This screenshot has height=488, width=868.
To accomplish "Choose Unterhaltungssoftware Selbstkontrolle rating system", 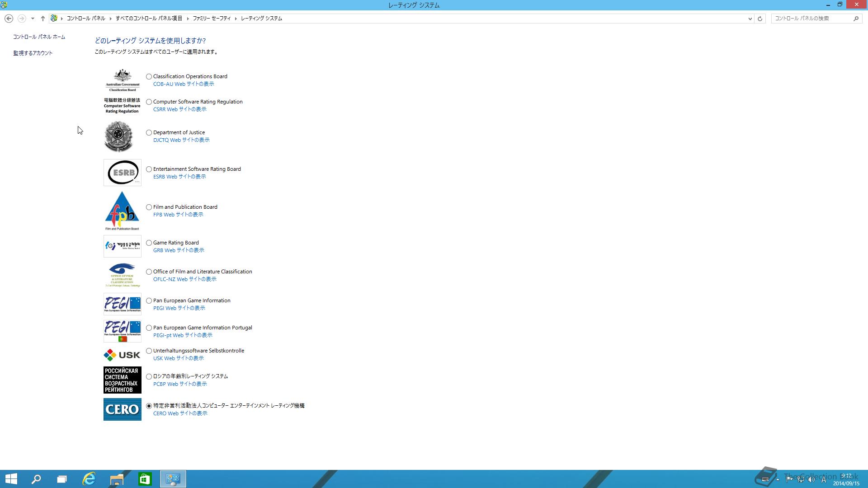I will (149, 351).
